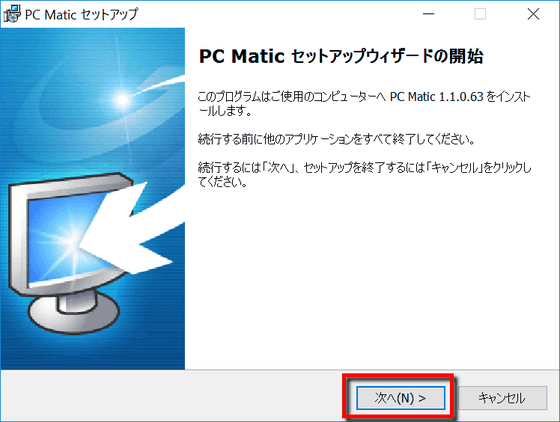
Task: Select the セットアップウィザードの開始 heading
Action: (x=387, y=56)
